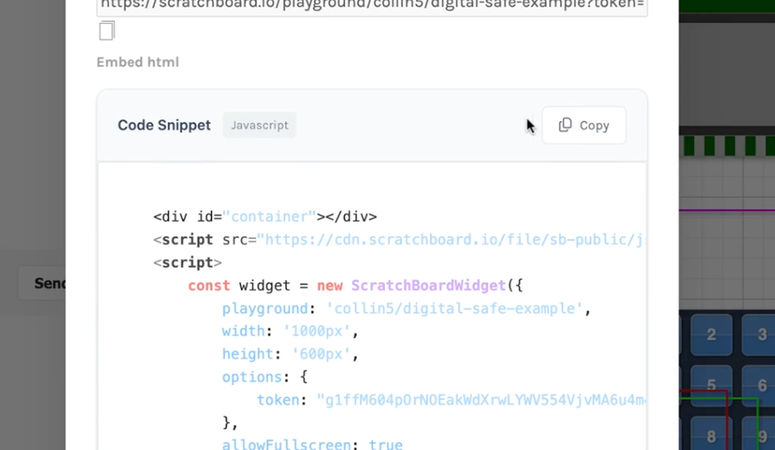Click the cdn.scratchboard.io script URL
The height and width of the screenshot is (450, 775).
453,240
